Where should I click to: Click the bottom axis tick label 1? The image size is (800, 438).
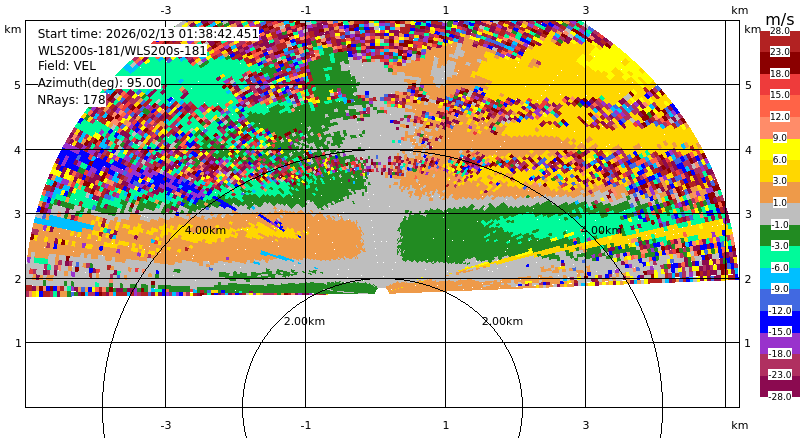445,425
